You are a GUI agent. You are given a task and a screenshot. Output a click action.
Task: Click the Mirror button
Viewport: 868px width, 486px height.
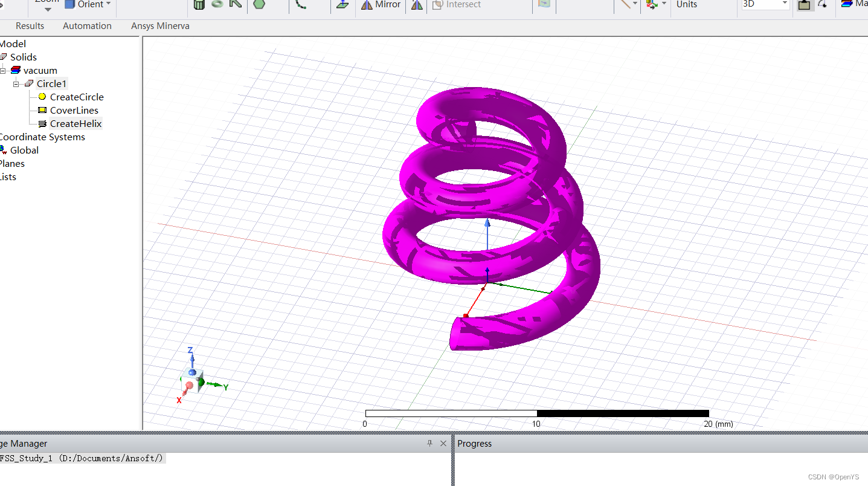381,4
